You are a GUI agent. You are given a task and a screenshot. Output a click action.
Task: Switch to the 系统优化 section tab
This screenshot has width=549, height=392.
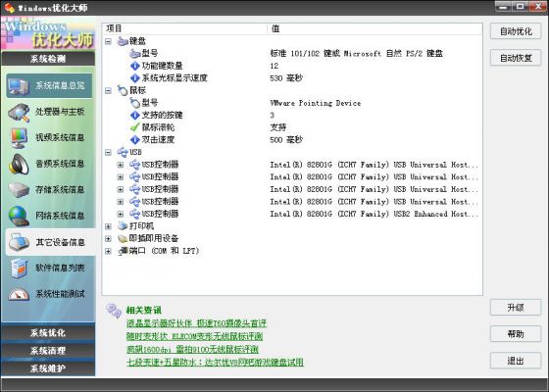(x=48, y=332)
